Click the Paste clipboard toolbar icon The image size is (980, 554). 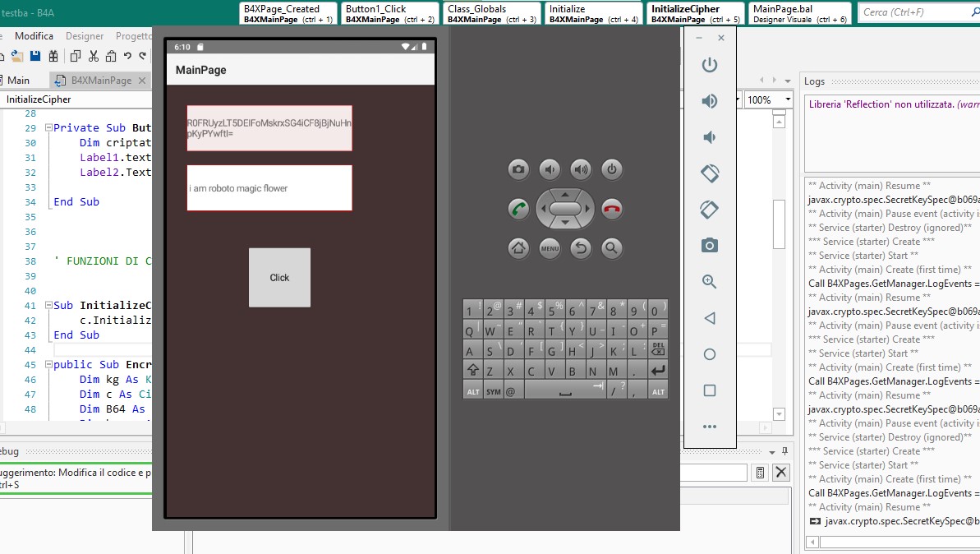(111, 56)
